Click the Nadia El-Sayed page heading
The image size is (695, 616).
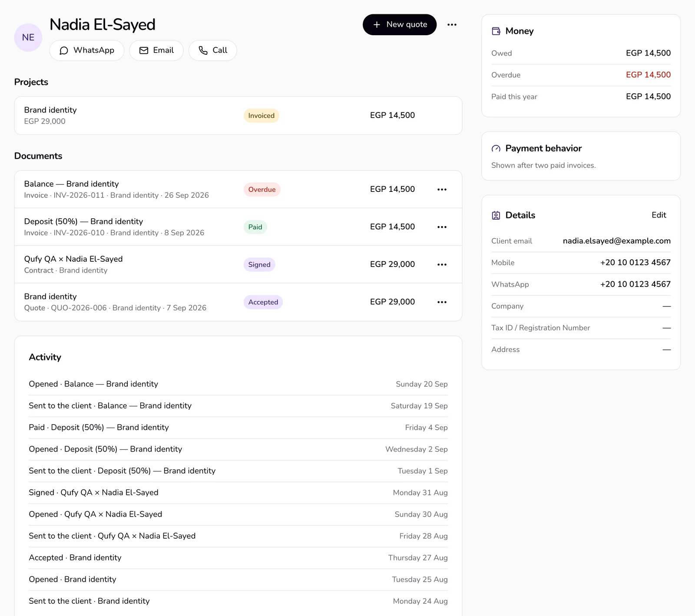102,25
